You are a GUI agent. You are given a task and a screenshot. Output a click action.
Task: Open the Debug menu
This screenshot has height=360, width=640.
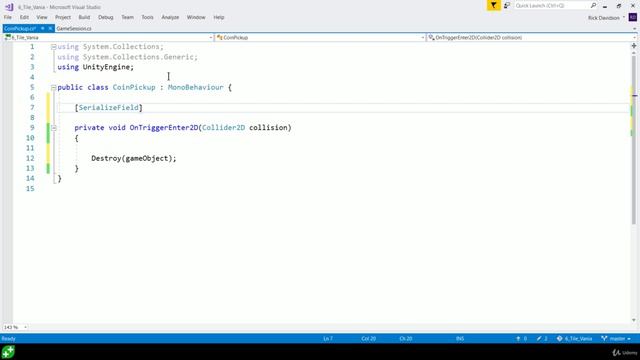pos(106,17)
